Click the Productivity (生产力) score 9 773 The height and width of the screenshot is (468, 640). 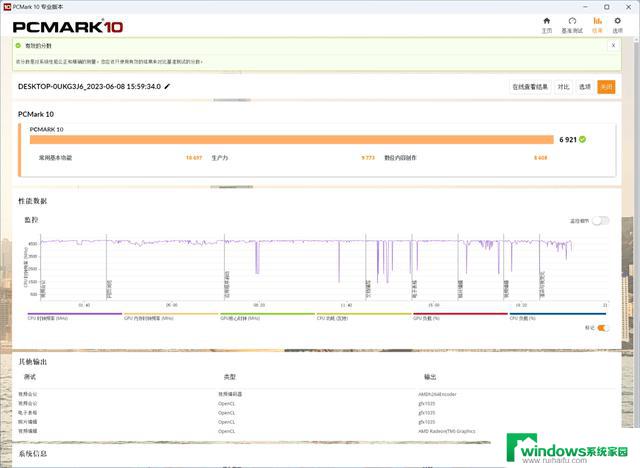(x=368, y=158)
